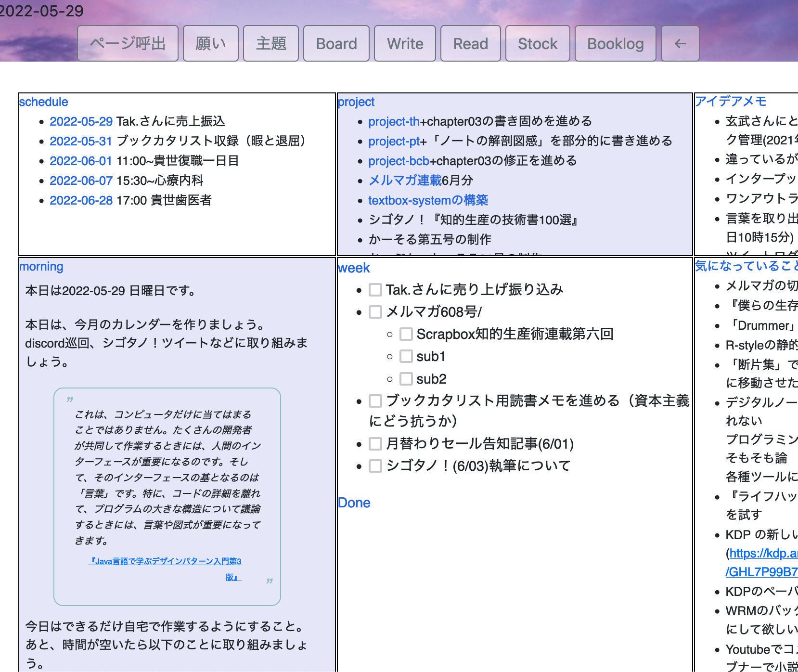
Task: Open the project-th link
Action: [393, 121]
